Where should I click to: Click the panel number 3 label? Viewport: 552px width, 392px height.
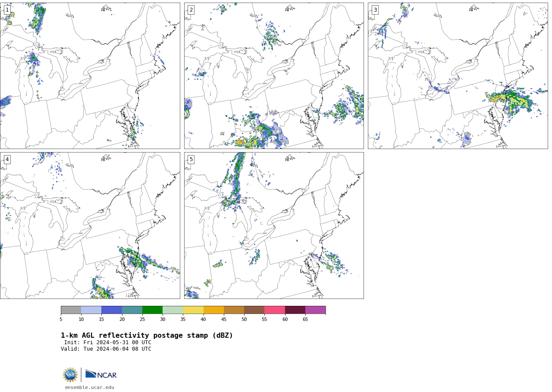point(375,10)
